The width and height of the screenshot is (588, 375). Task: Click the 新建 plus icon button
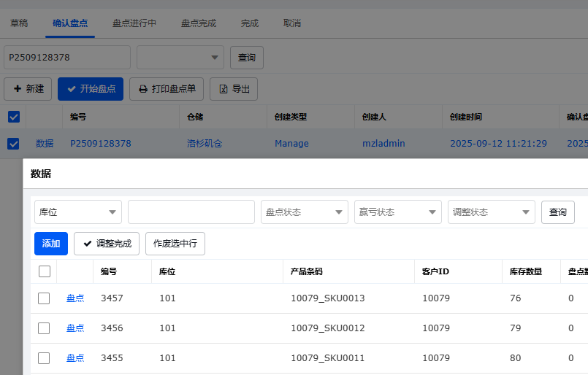[x=17, y=89]
